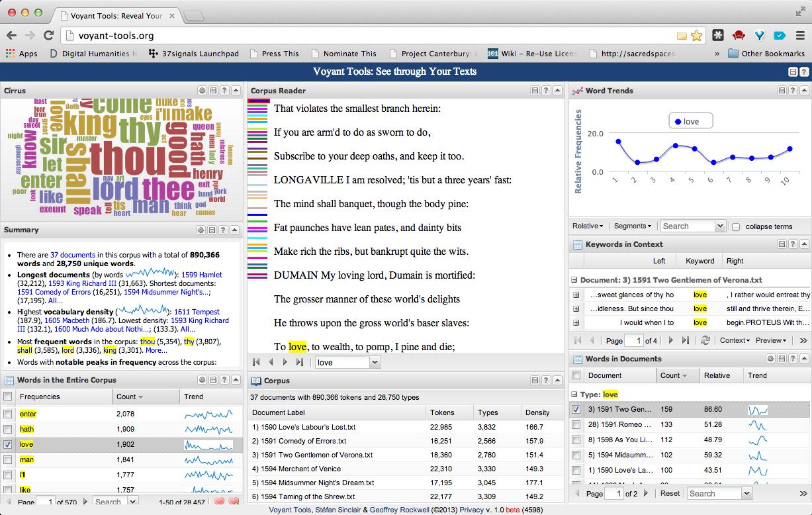The image size is (812, 515).
Task: Click Voyant header export icon
Action: point(793,71)
